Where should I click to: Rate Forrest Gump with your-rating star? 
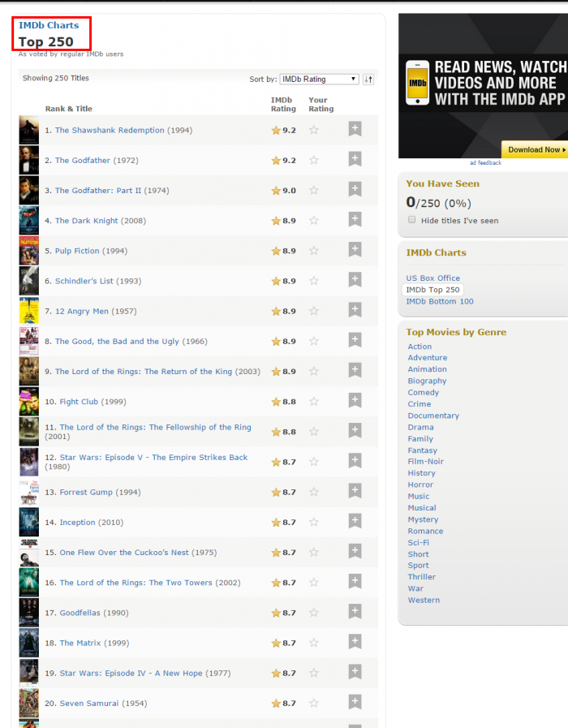[314, 492]
